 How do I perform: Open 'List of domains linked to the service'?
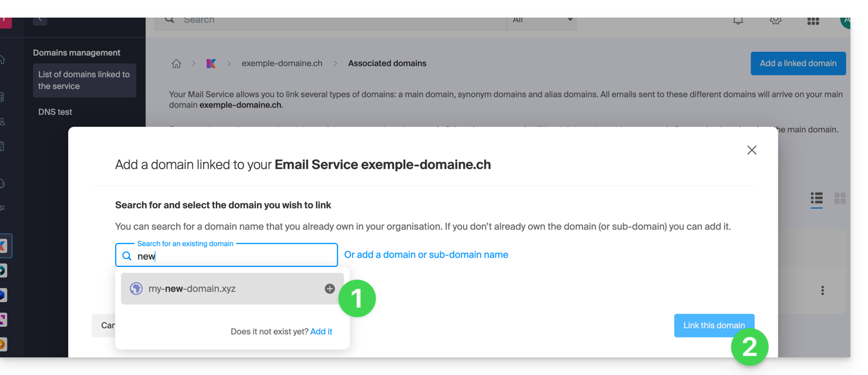coord(84,80)
